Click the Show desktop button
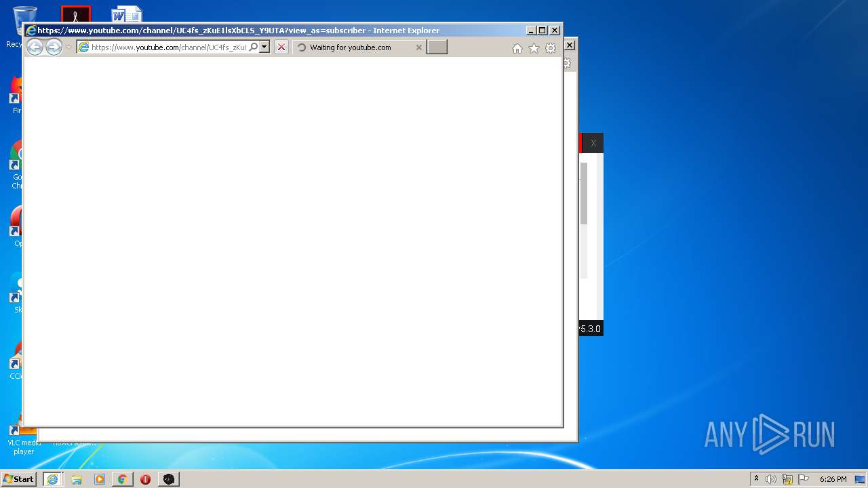868x488 pixels. 860,479
